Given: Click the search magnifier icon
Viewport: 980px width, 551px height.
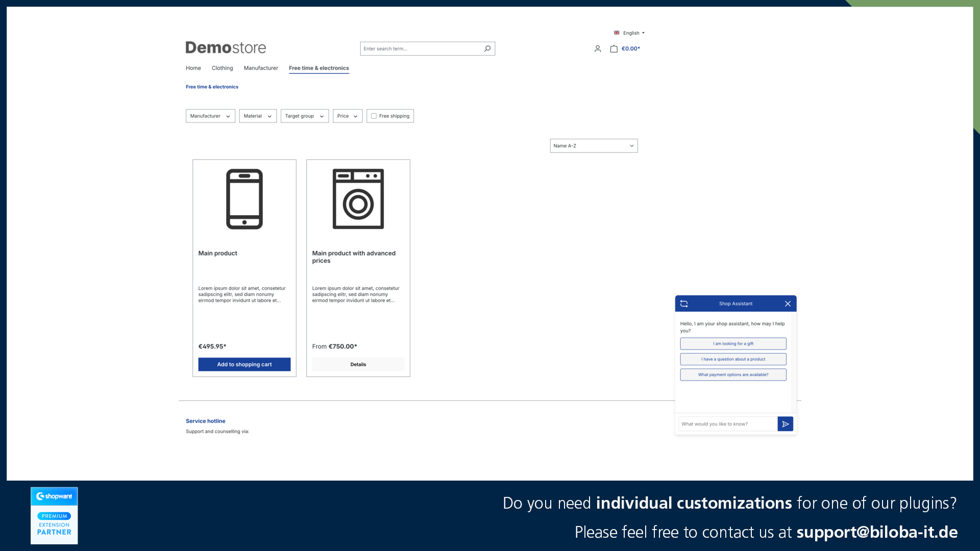Looking at the screenshot, I should tap(487, 48).
